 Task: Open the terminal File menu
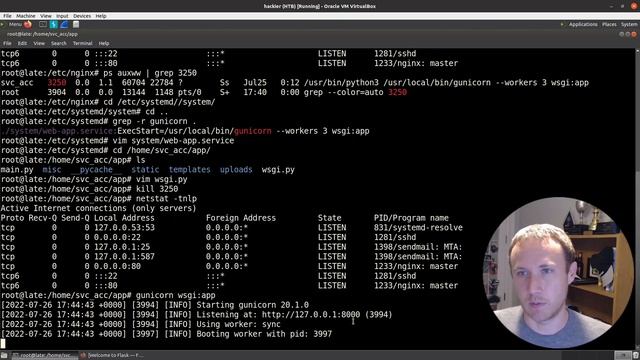coord(7,43)
